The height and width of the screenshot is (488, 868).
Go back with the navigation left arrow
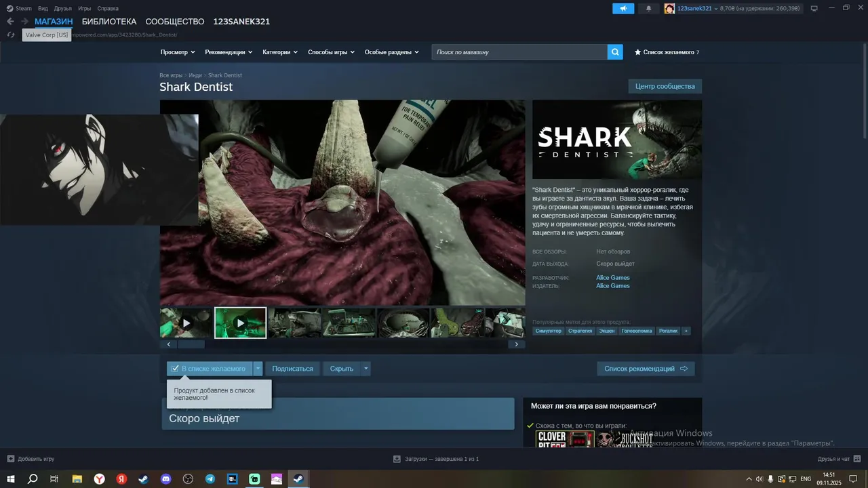click(x=10, y=22)
